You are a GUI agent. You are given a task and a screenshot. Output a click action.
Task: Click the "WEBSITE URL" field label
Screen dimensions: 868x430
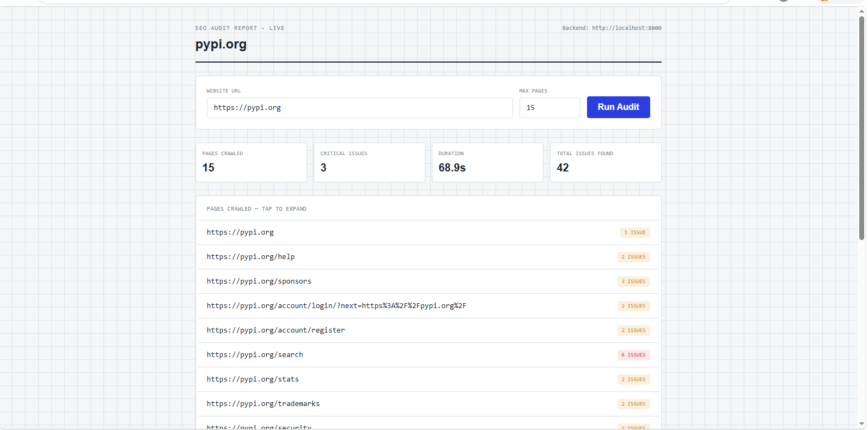tap(224, 91)
